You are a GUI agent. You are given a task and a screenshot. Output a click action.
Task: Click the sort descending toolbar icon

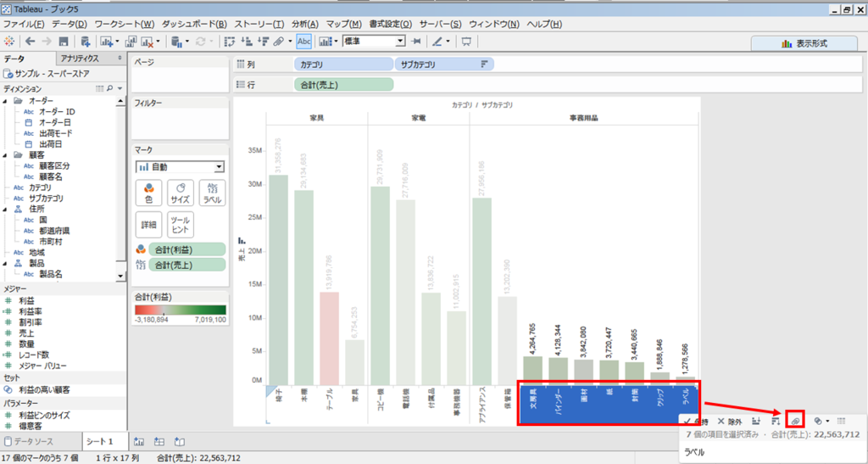(x=264, y=42)
